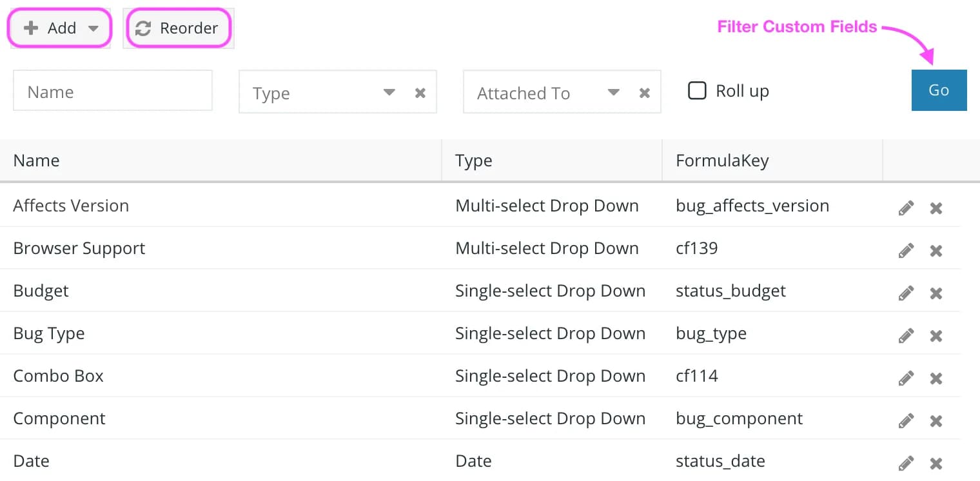Sort by the FormulaKey column header
The width and height of the screenshot is (980, 481).
(x=722, y=160)
